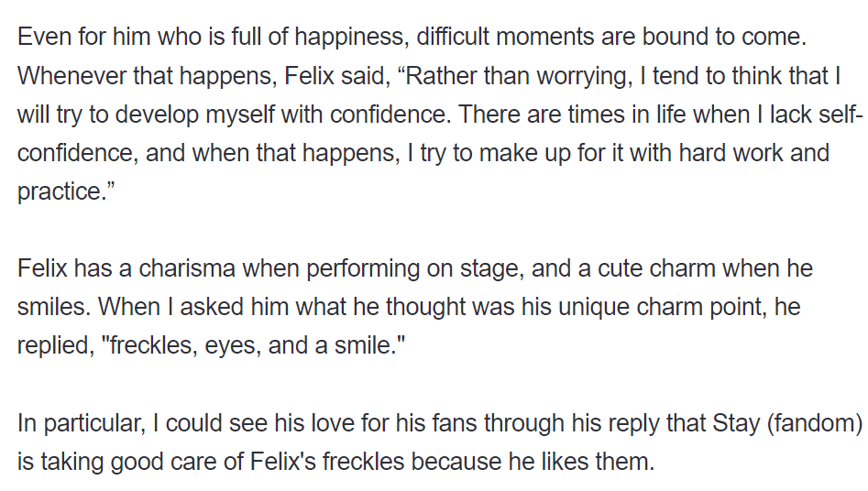868x491 pixels.
Task: Click the possessive word 'Felix's' in last line
Action: pos(283,462)
